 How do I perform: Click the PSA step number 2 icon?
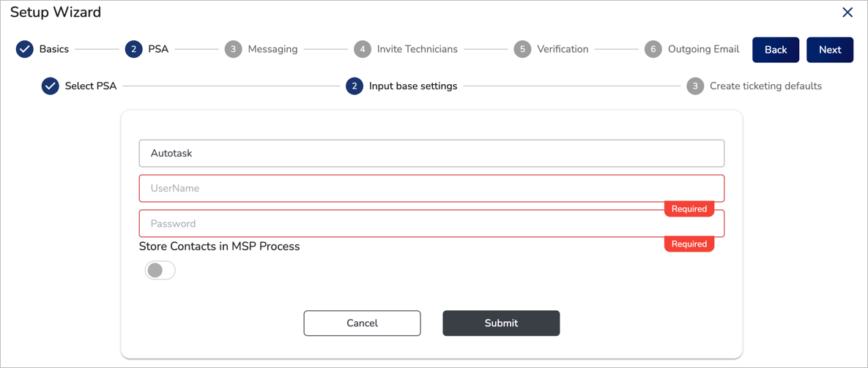(x=133, y=50)
